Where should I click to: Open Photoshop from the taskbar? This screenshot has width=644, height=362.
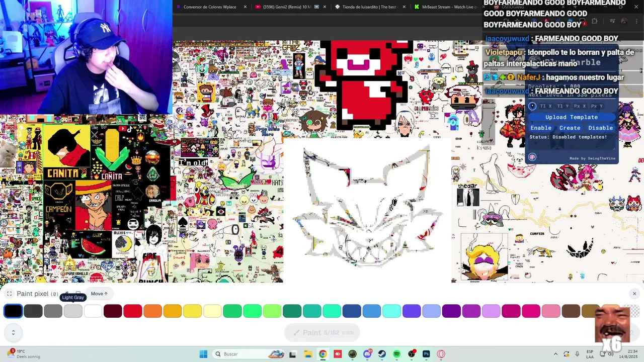426,354
